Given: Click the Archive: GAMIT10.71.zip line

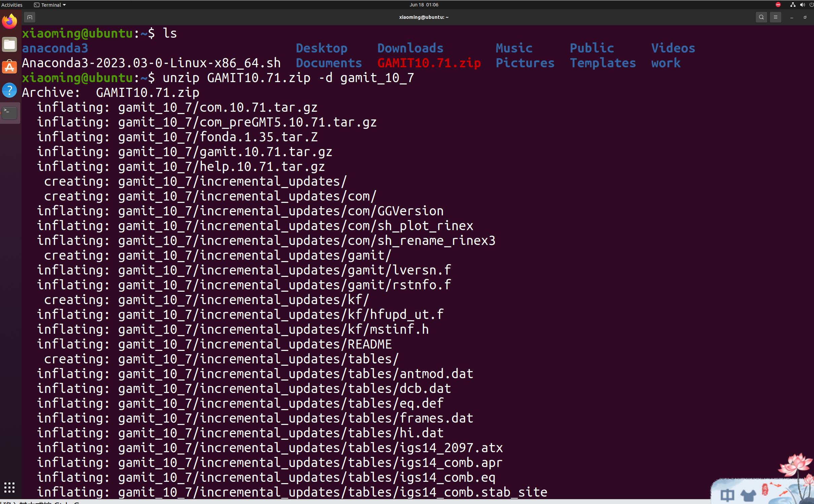Looking at the screenshot, I should point(111,93).
